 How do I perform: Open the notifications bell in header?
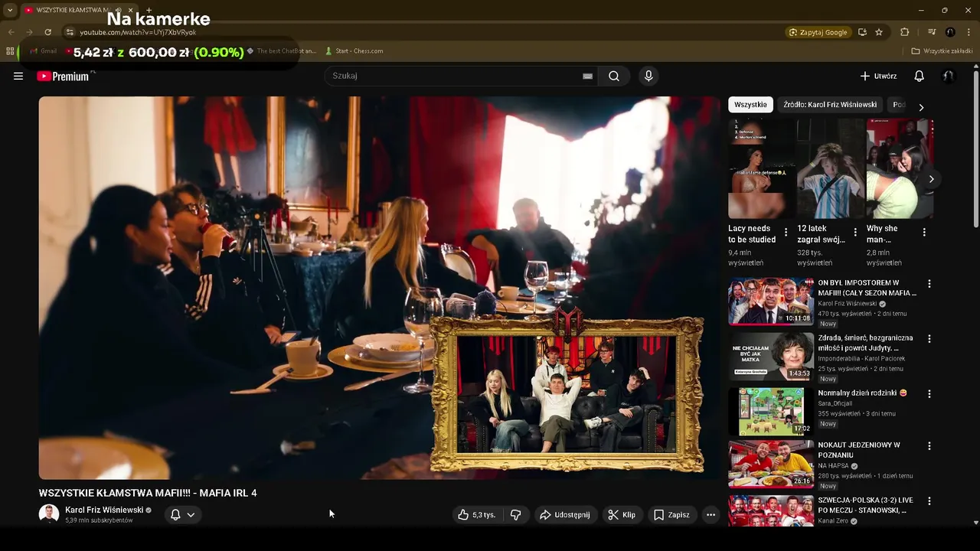coord(920,76)
